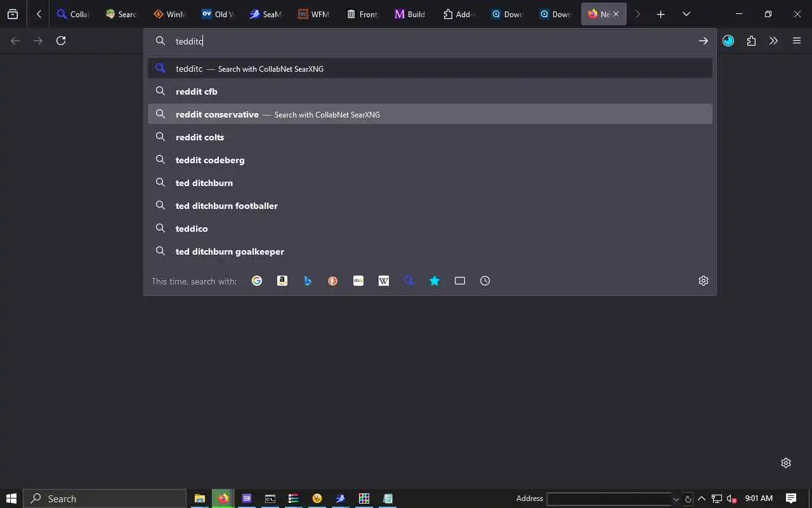Select suggestion 'reddit cfb'
812x508 pixels.
(x=430, y=91)
